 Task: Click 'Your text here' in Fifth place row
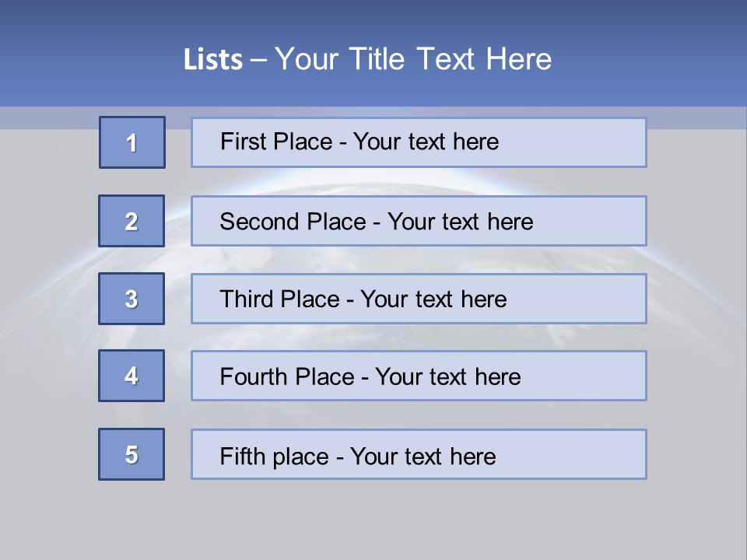point(423,456)
